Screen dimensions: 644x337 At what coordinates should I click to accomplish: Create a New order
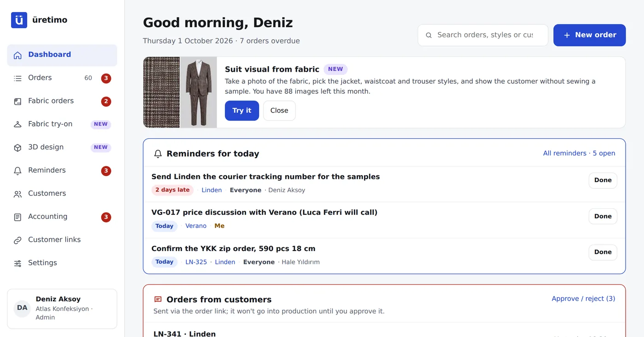point(589,35)
